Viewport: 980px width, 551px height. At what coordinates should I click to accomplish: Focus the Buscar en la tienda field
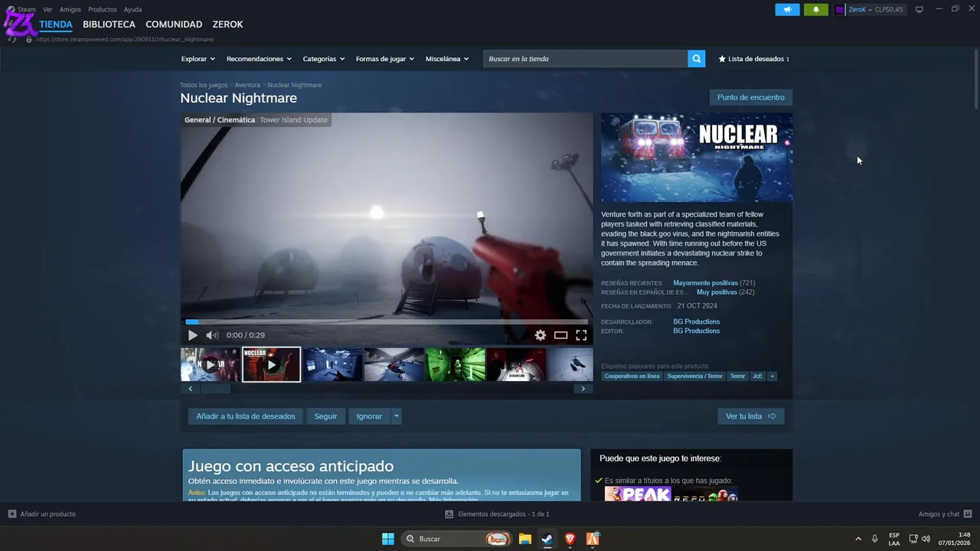(x=586, y=59)
